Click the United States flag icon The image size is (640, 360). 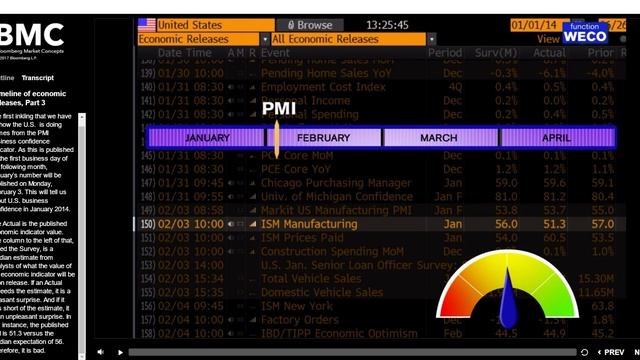(147, 25)
